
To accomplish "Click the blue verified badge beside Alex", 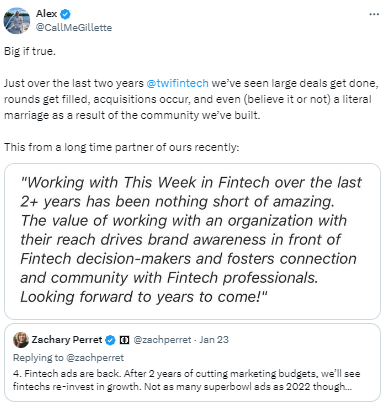I will [x=65, y=14].
